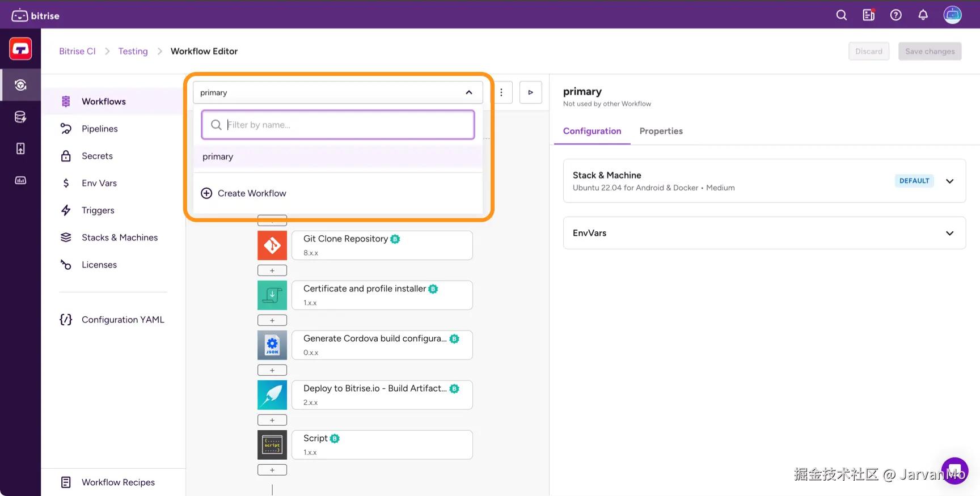
Task: Run workflow with the play button
Action: pyautogui.click(x=530, y=92)
